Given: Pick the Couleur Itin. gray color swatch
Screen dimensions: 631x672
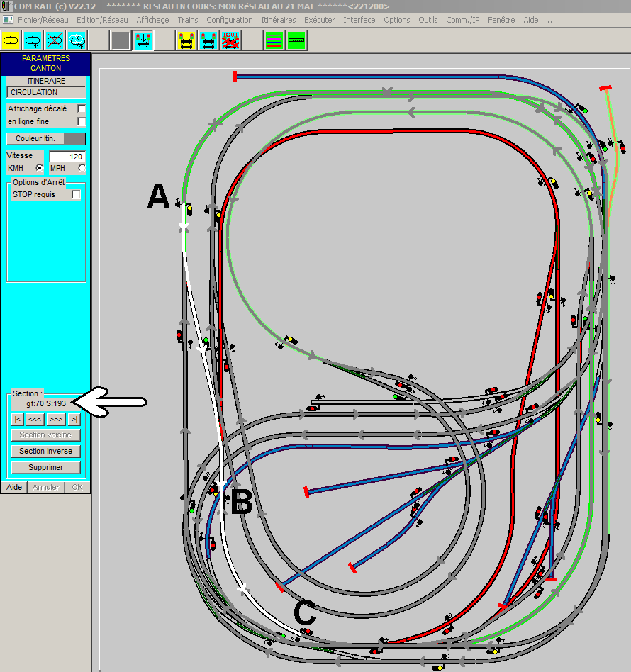Looking at the screenshot, I should tap(75, 138).
